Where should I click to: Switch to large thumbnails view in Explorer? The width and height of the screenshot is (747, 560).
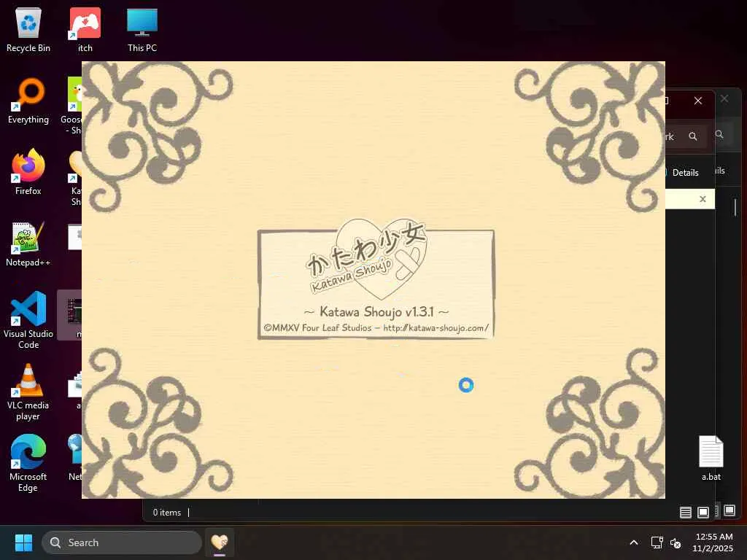point(703,513)
